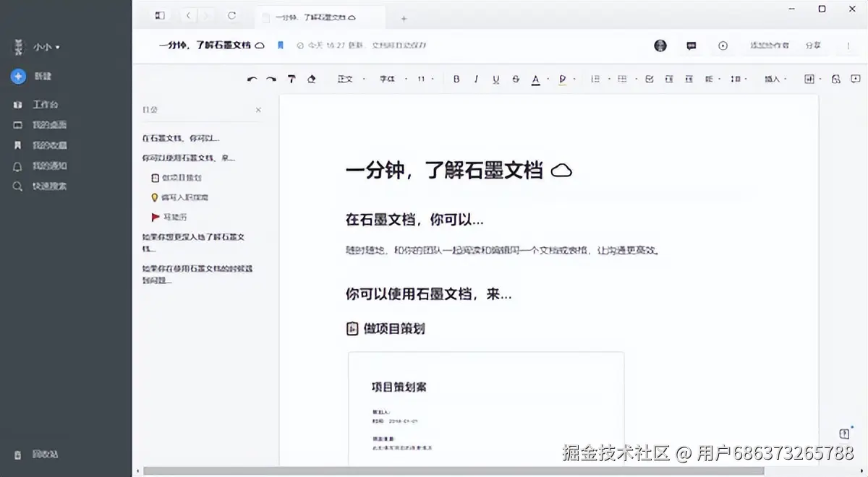
Task: Jump to outline entry 做项目策划
Action: coord(176,178)
